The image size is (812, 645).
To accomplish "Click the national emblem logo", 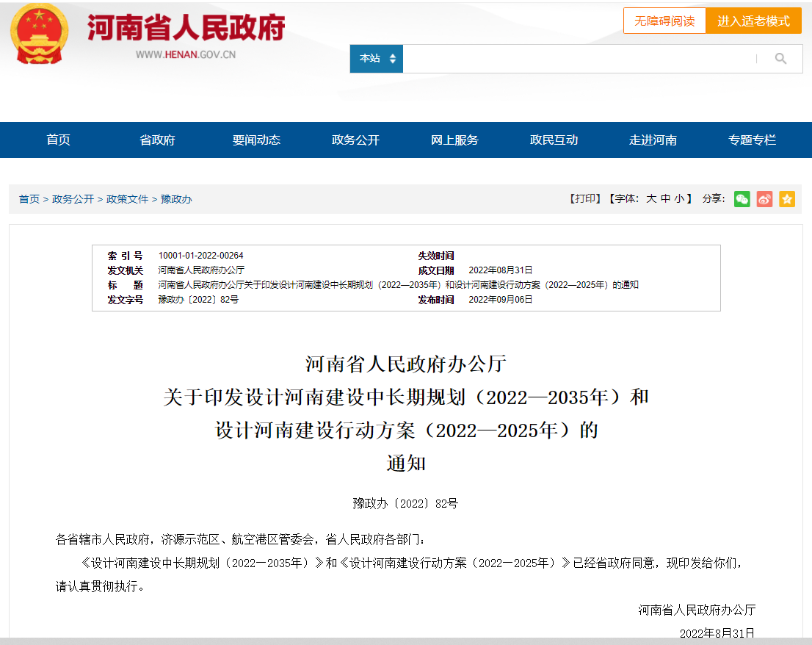I will (x=39, y=34).
